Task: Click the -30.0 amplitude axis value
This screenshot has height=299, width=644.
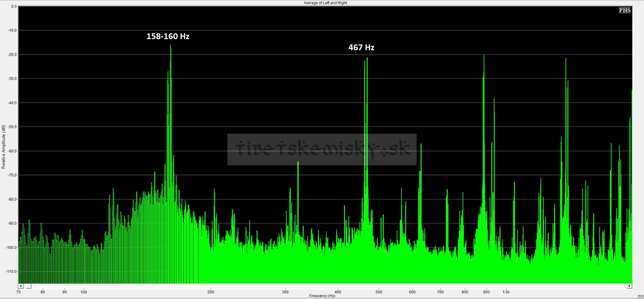Action: click(12, 78)
